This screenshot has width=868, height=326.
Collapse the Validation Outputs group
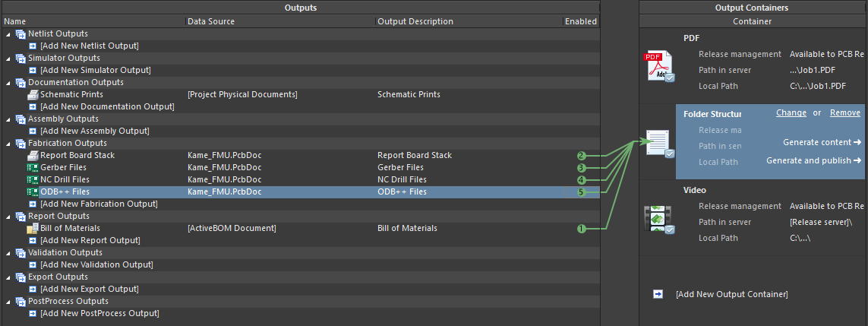point(8,254)
